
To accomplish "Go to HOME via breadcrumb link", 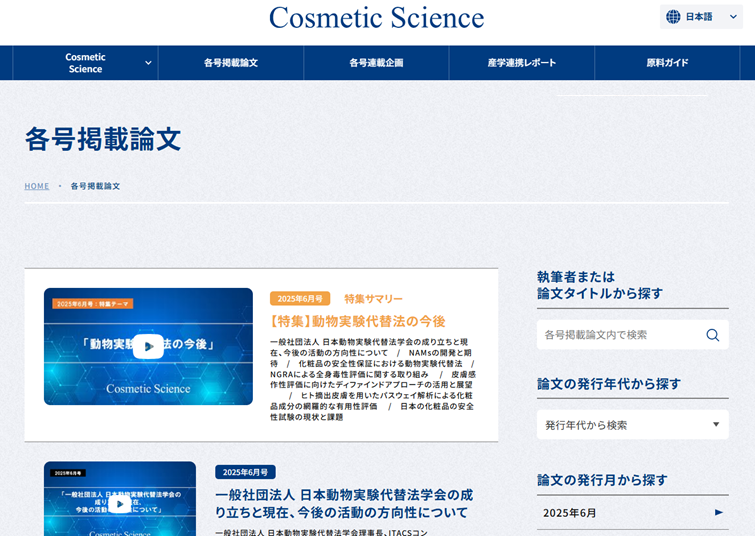I will coord(37,186).
